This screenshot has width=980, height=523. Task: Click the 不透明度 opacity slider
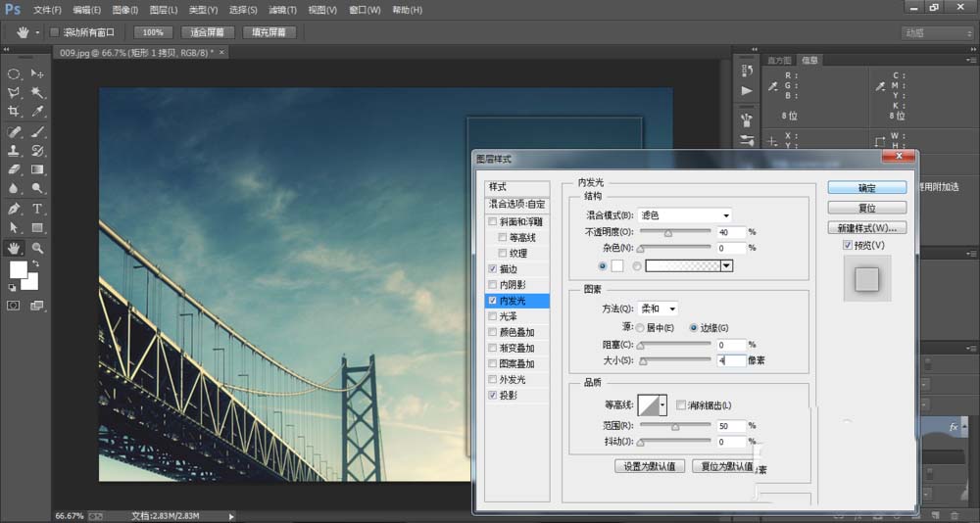pyautogui.click(x=674, y=232)
